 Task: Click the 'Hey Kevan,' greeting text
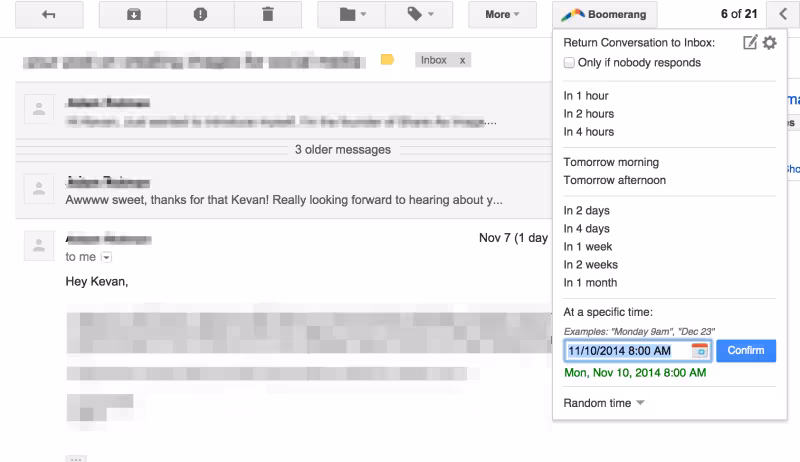tap(96, 281)
